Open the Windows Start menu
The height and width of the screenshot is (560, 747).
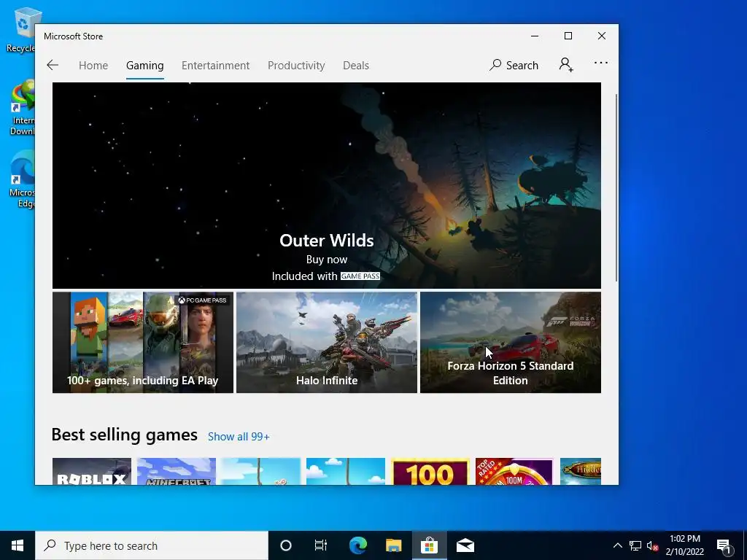[18, 545]
